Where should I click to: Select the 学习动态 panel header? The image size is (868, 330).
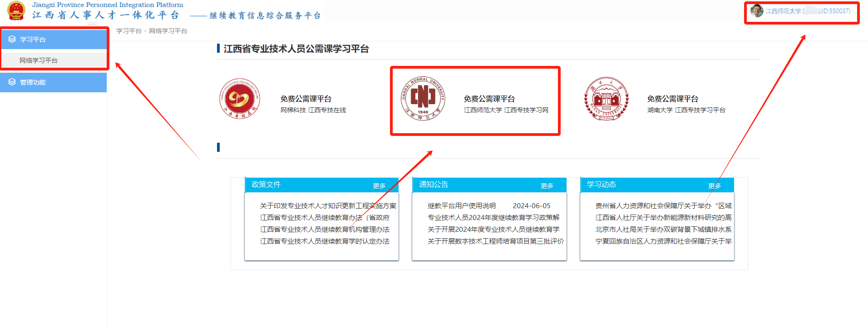click(657, 185)
